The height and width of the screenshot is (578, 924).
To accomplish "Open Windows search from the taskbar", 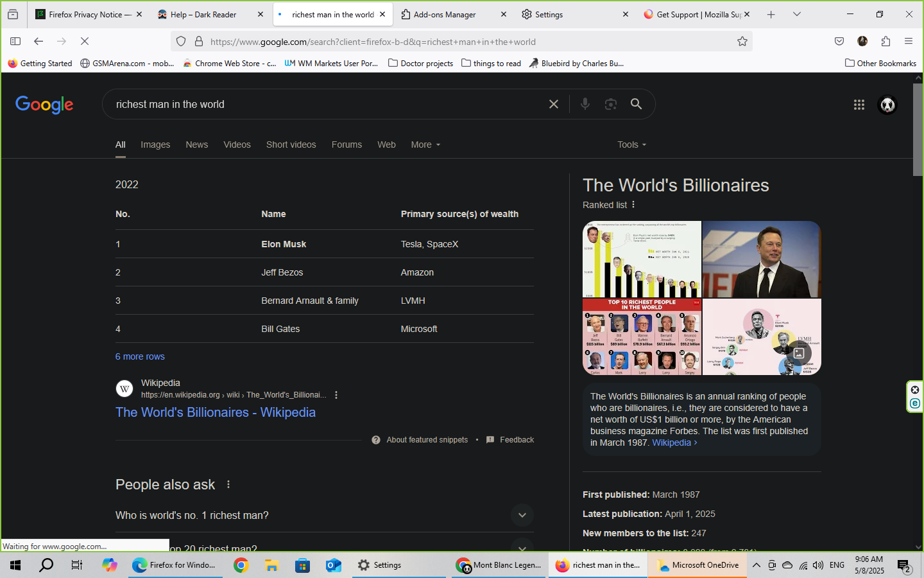I will coord(46,565).
